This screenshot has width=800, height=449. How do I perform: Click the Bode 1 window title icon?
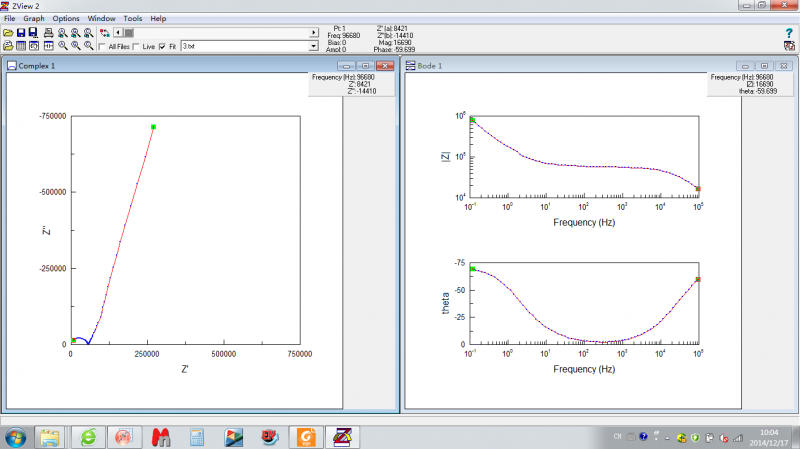tap(410, 66)
